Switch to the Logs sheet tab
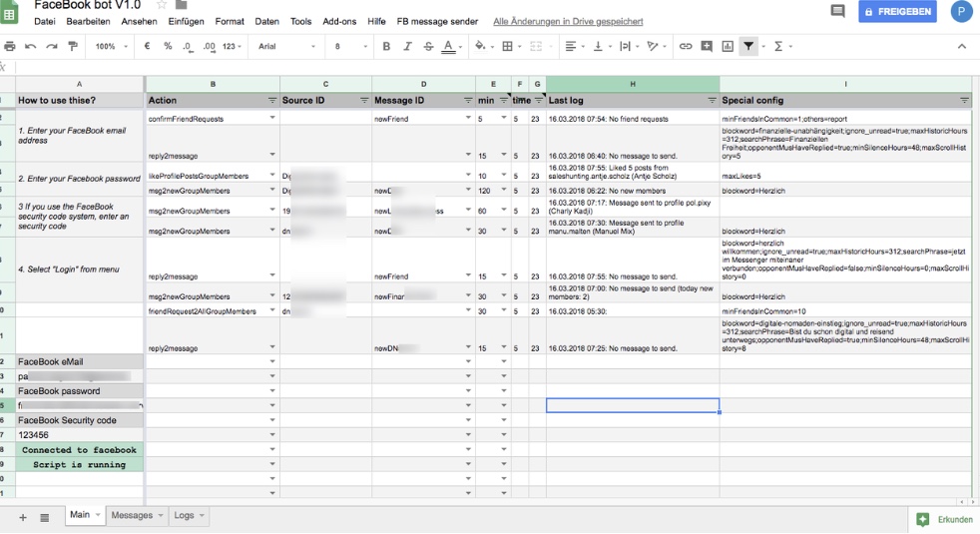The width and height of the screenshot is (980, 534). pyautogui.click(x=189, y=515)
